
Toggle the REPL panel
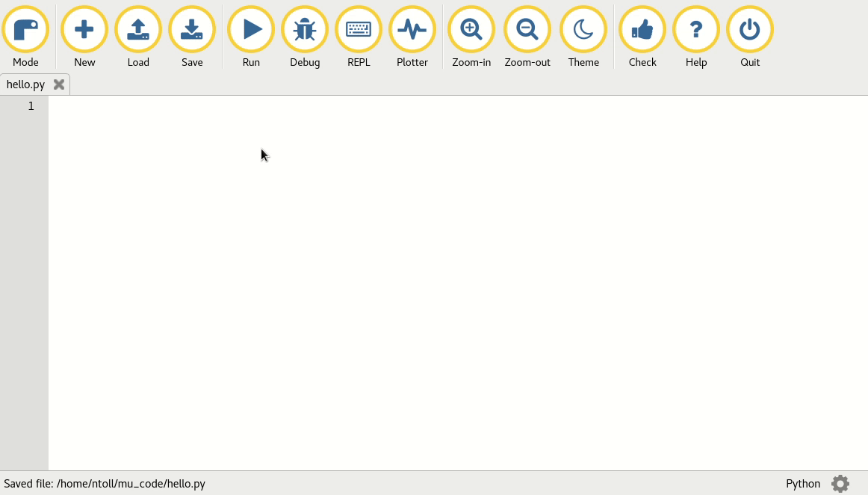coord(359,30)
